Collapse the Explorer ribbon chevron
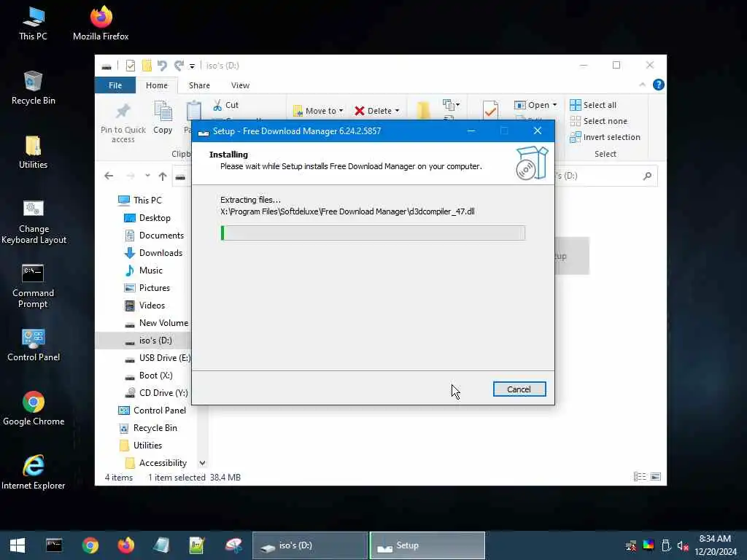The image size is (747, 560). click(x=642, y=85)
